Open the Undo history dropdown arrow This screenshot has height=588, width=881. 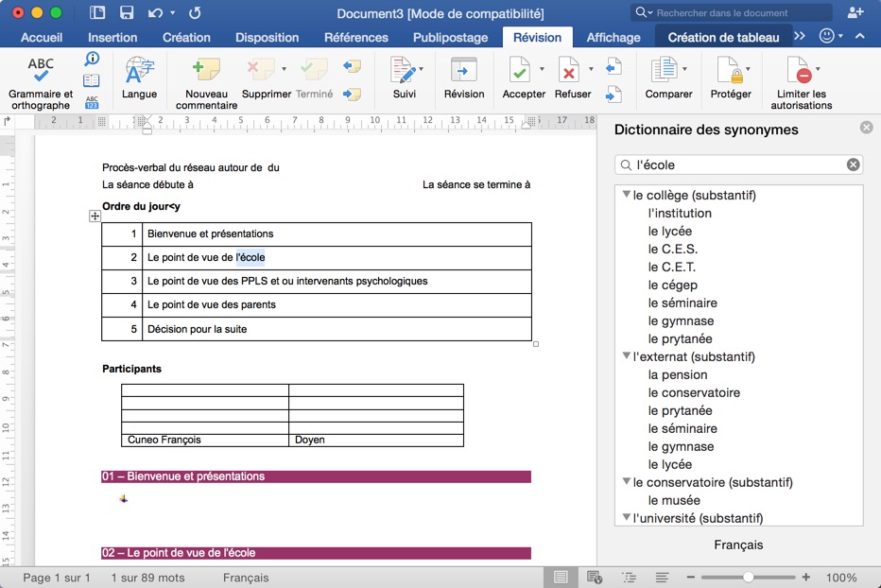(172, 12)
